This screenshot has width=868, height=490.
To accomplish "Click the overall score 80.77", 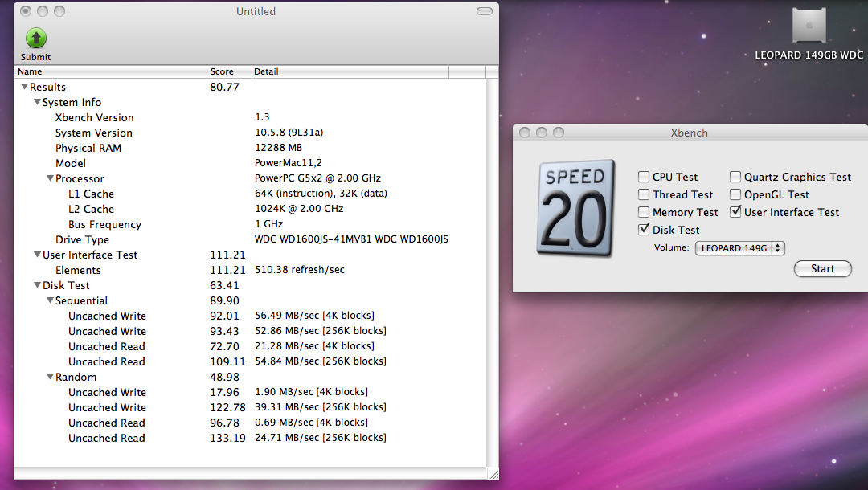I will (x=225, y=87).
